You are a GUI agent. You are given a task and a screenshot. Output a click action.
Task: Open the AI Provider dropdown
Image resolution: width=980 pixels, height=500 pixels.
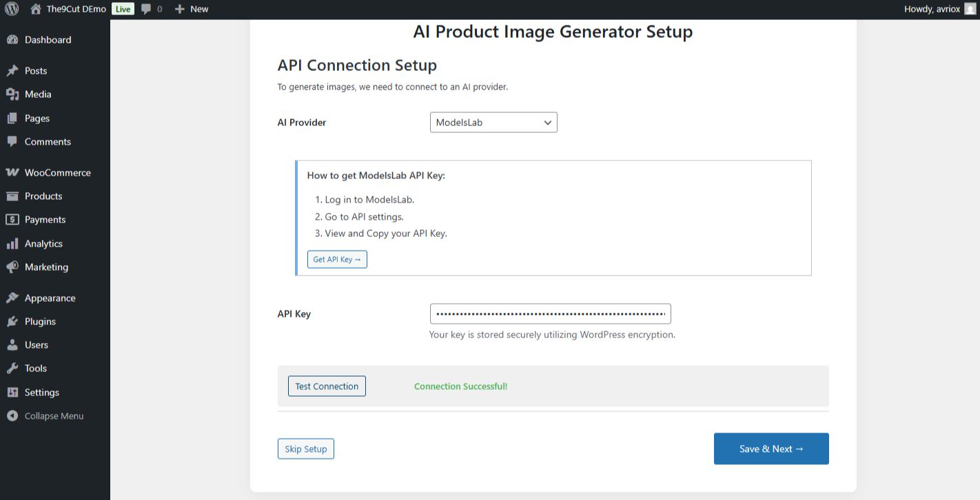click(493, 123)
